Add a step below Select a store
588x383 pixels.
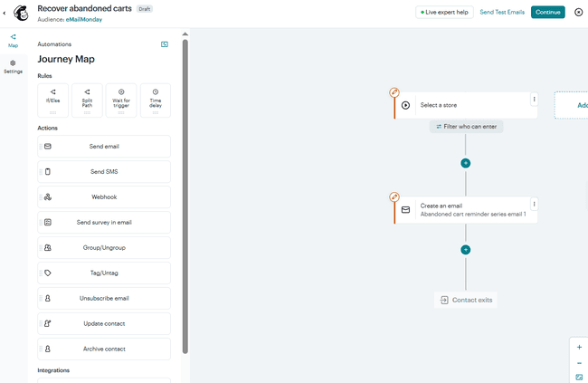click(x=466, y=163)
